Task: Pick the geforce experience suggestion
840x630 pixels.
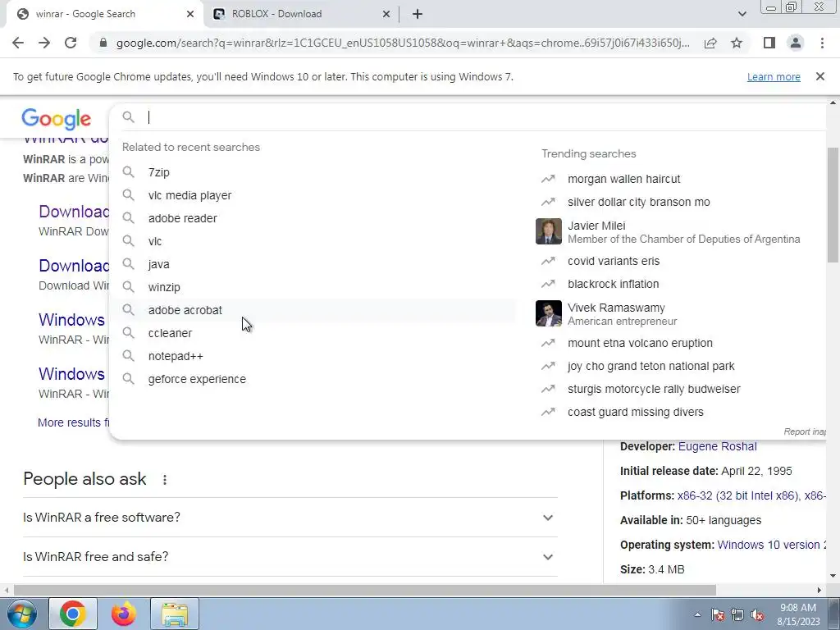Action: pos(313,379)
